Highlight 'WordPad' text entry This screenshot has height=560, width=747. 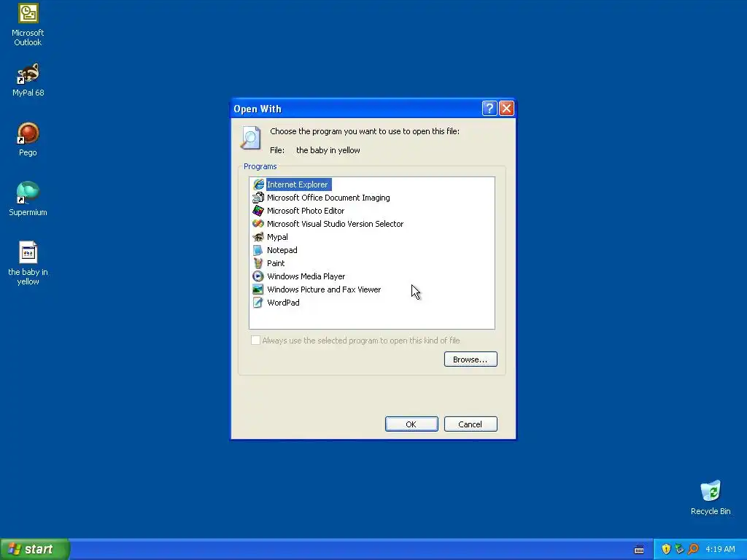[283, 303]
